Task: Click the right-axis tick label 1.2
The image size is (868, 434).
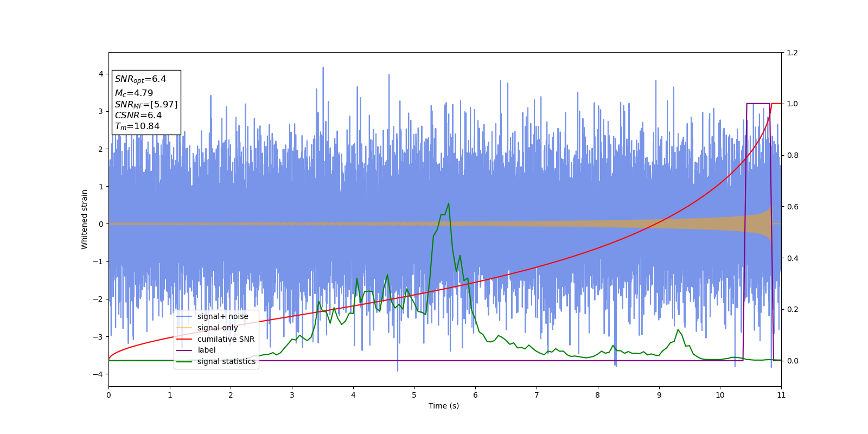Action: click(x=792, y=53)
